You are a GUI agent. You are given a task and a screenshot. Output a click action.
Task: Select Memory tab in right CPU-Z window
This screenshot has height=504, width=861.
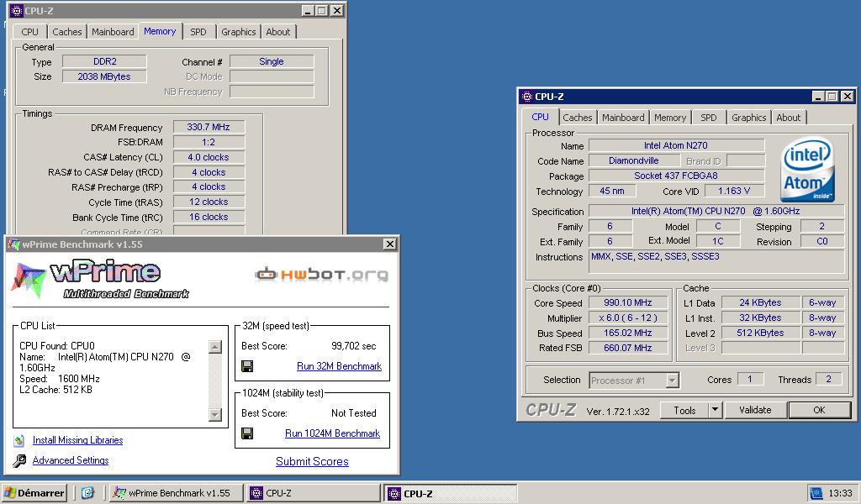(x=670, y=118)
